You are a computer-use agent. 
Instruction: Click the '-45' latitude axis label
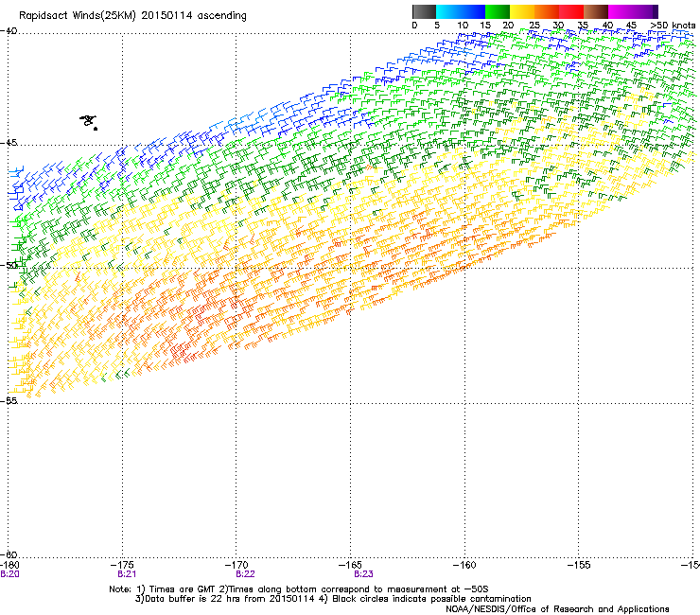9,143
